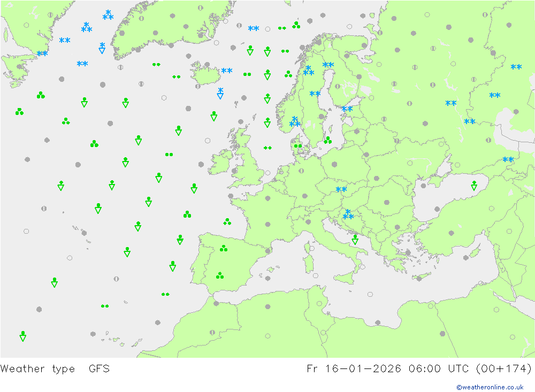Select the drizzle symbol in the North Sea

click(267, 148)
